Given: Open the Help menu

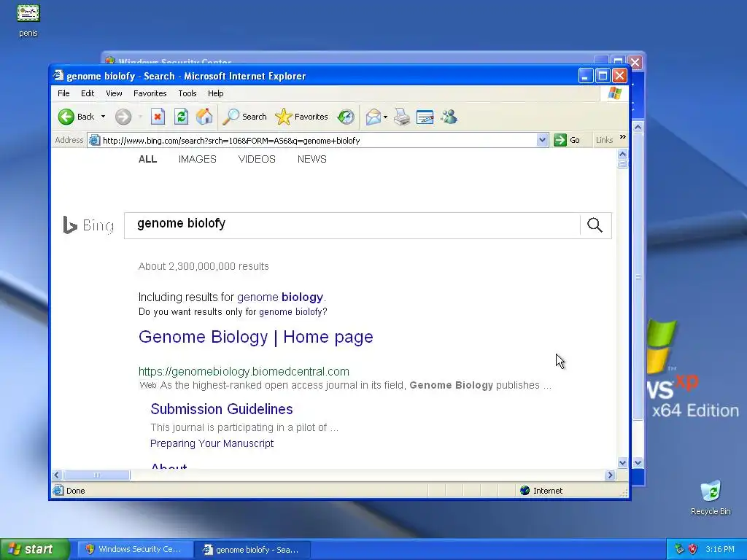Looking at the screenshot, I should 215,93.
